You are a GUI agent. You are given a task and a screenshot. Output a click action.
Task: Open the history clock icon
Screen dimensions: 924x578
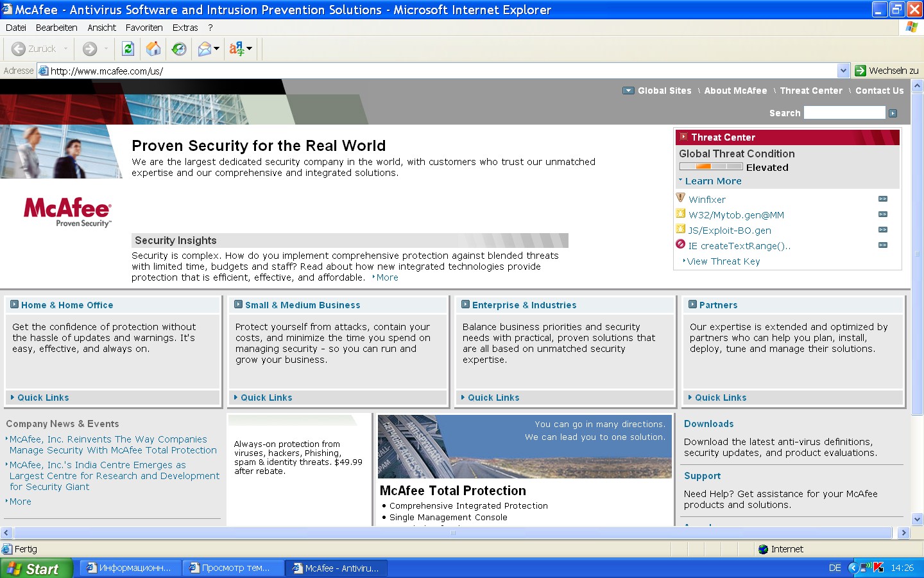179,49
